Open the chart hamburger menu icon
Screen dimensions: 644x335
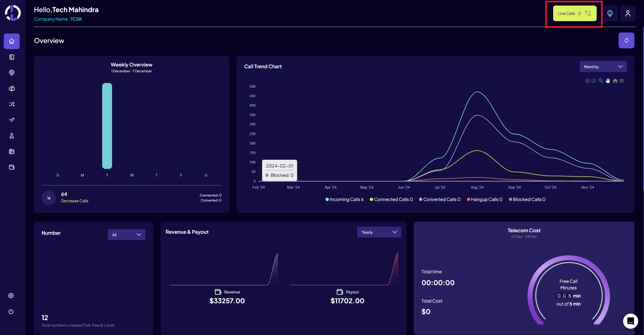coord(622,81)
